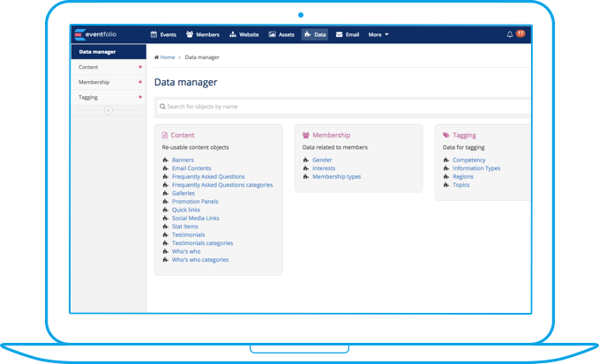Screen dimensions: 599x364
Task: Expand the Tagging sidebar section
Action: coord(140,97)
